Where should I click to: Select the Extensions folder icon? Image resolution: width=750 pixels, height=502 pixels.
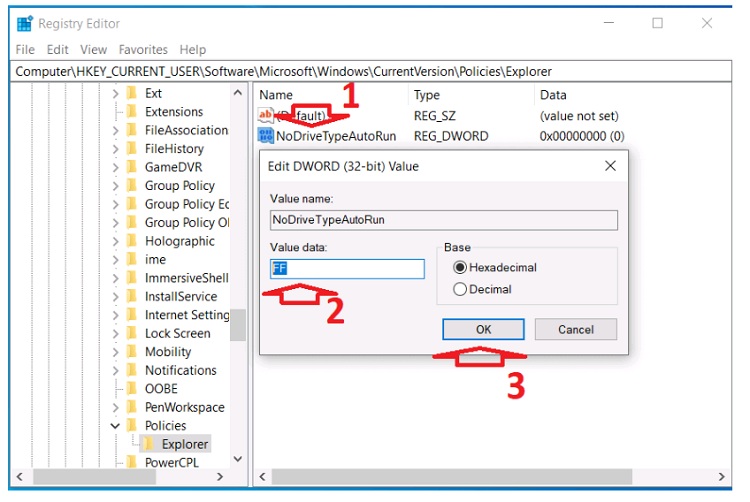click(132, 111)
